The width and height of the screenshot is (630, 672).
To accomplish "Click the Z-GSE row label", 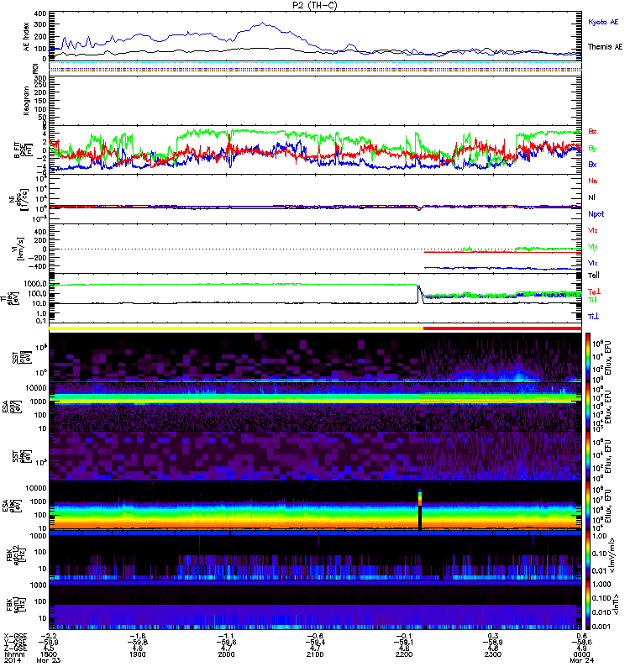I will 15,648.
